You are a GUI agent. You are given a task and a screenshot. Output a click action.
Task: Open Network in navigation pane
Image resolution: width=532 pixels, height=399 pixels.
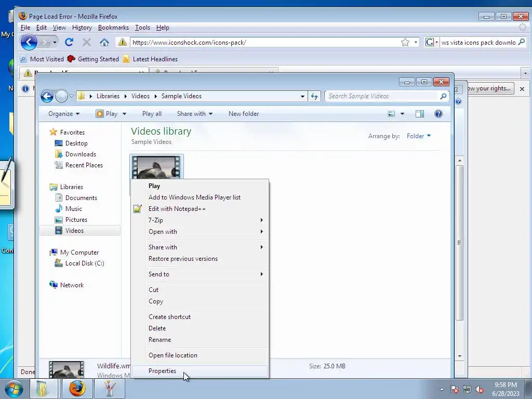coord(72,285)
